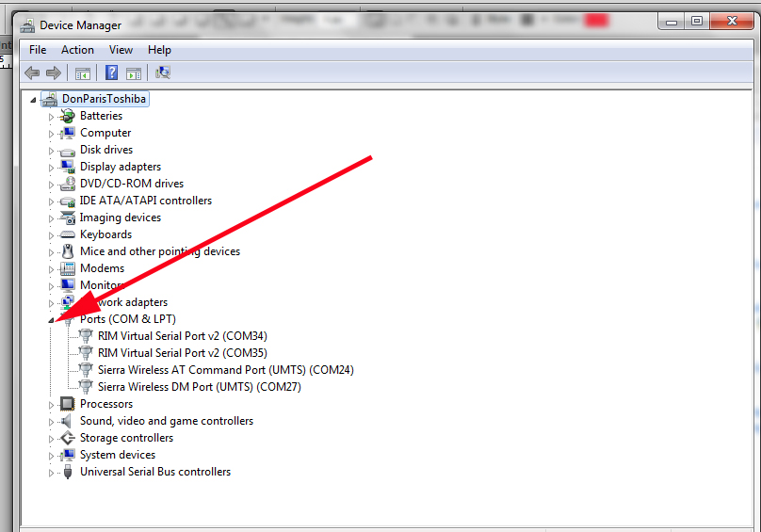Open the Action menu
Screen dimensions: 761x532
point(77,50)
